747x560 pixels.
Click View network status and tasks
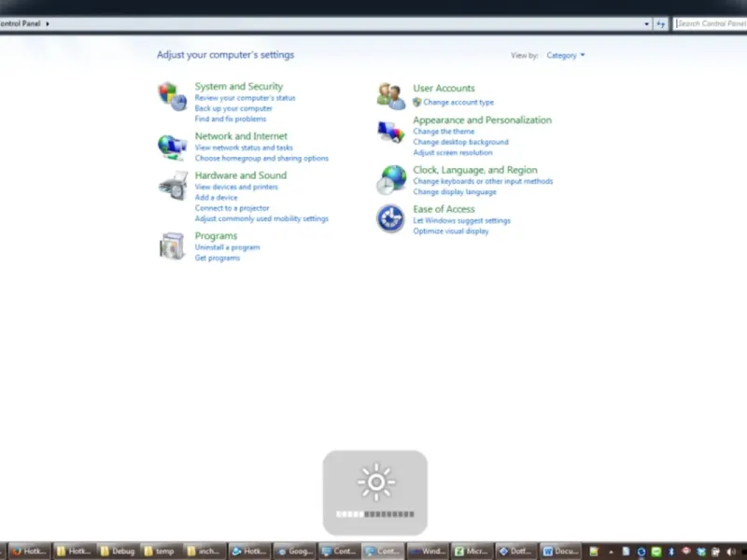pos(244,147)
